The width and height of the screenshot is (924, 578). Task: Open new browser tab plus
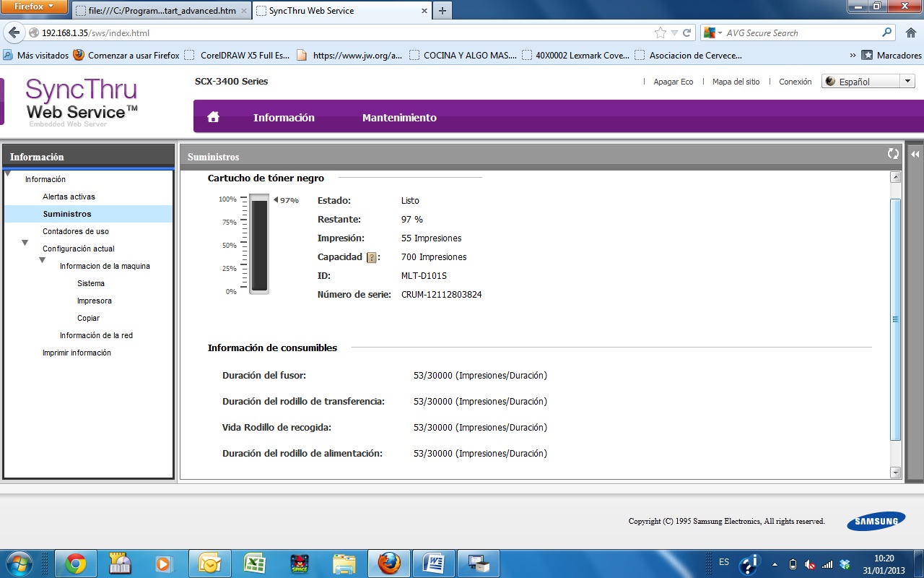[x=442, y=11]
